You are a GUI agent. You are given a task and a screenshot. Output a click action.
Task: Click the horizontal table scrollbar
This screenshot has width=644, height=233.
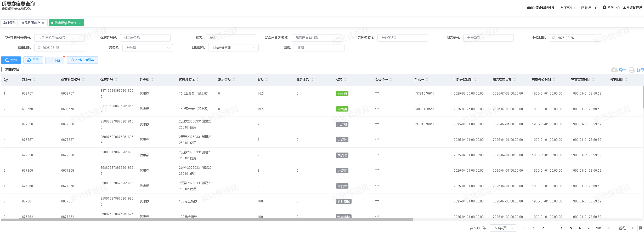tap(207, 220)
